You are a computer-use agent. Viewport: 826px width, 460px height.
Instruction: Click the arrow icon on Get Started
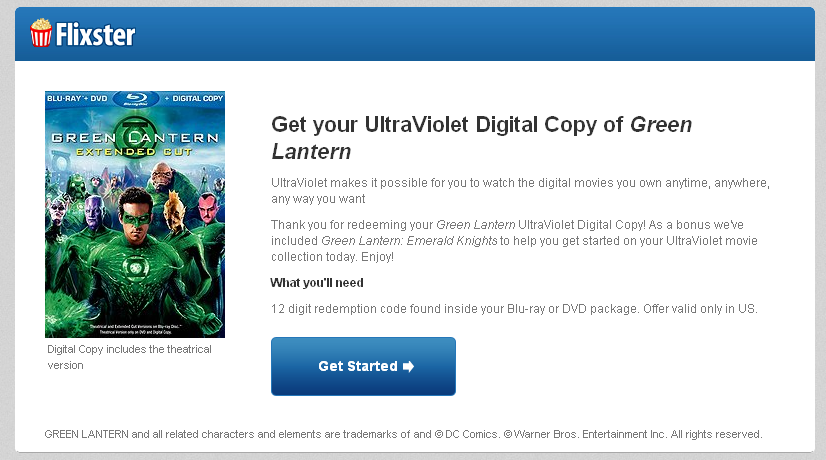point(408,367)
